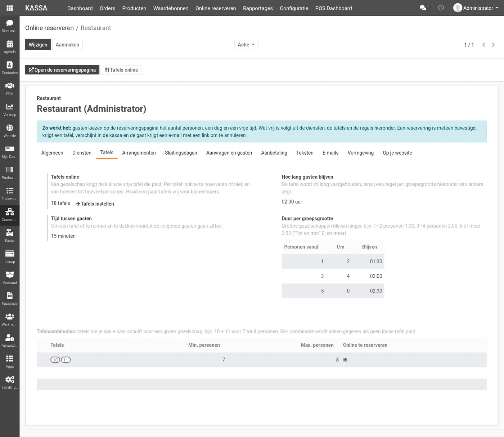Click the Wijzigen button
Viewport: 504px width, 437px height.
38,45
